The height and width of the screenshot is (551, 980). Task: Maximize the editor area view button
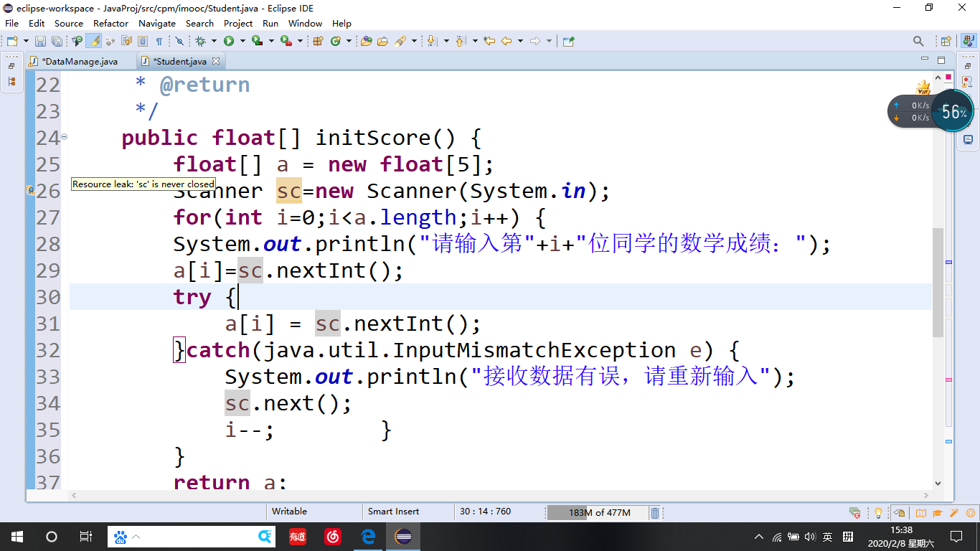coord(941,61)
